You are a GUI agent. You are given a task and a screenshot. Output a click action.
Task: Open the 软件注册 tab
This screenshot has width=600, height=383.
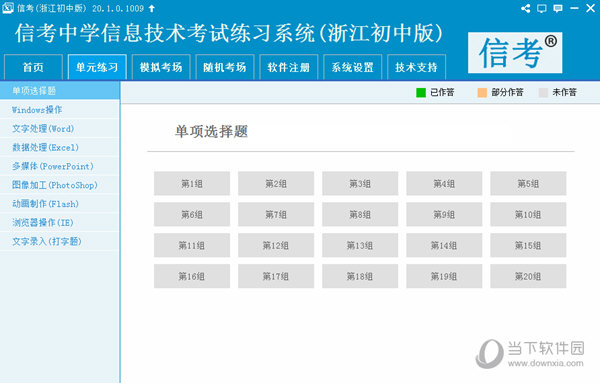(x=289, y=67)
